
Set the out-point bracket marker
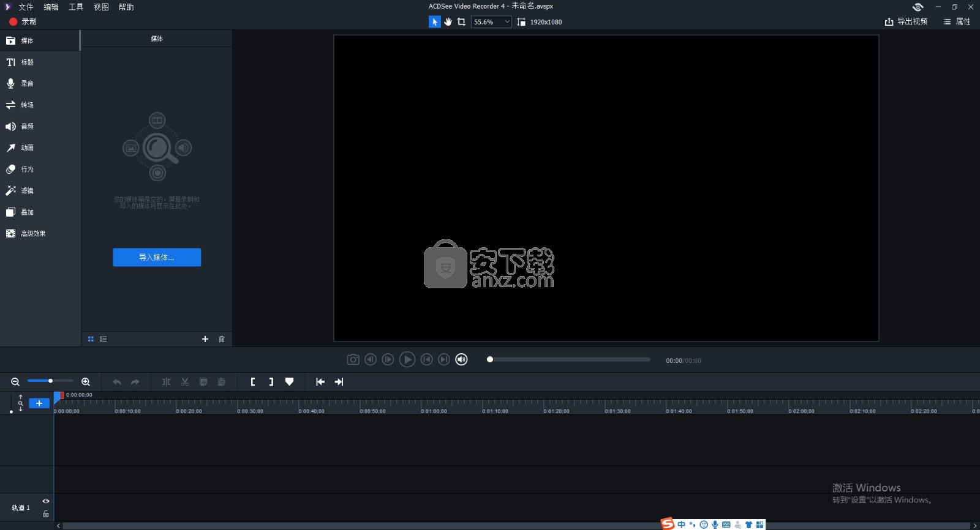271,382
